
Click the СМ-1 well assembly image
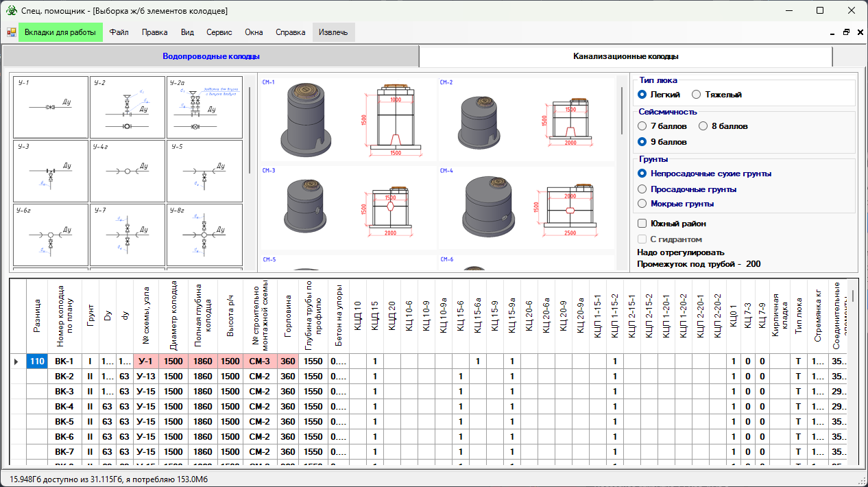click(348, 119)
